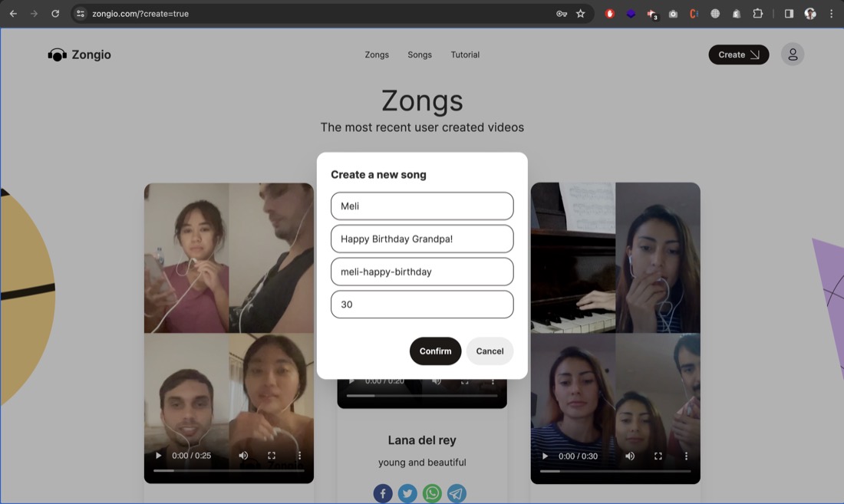The width and height of the screenshot is (844, 504).
Task: Mute the 0:25 video
Action: [x=243, y=456]
